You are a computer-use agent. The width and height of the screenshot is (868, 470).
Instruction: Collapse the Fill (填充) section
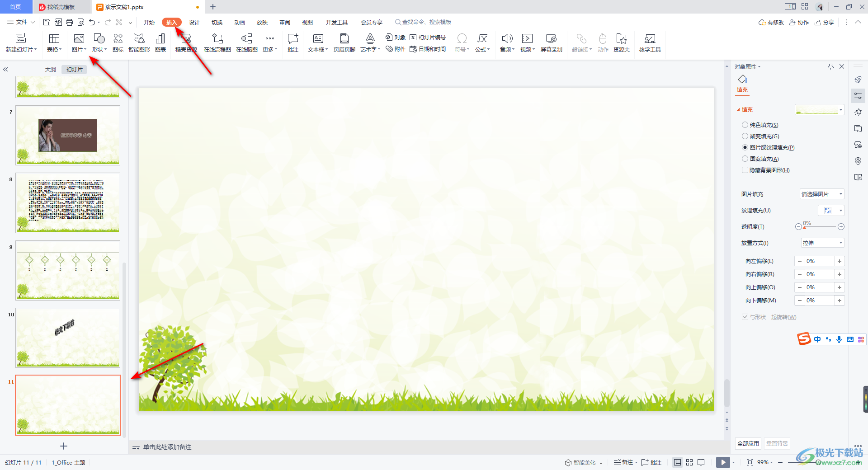tap(738, 110)
